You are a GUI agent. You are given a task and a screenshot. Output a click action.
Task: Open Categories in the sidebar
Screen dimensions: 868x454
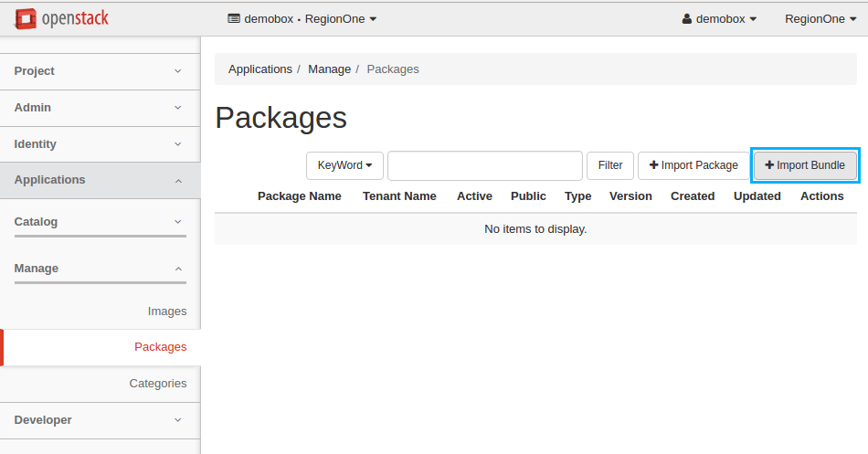(x=157, y=384)
